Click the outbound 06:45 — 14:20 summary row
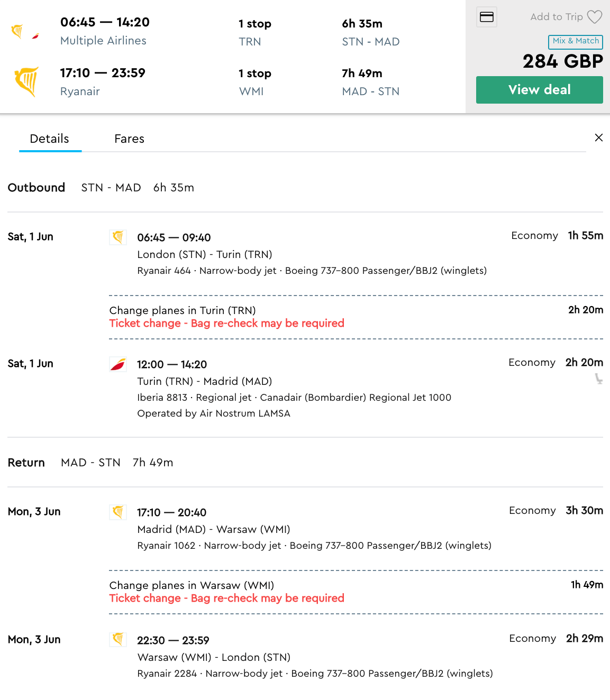 pyautogui.click(x=105, y=23)
